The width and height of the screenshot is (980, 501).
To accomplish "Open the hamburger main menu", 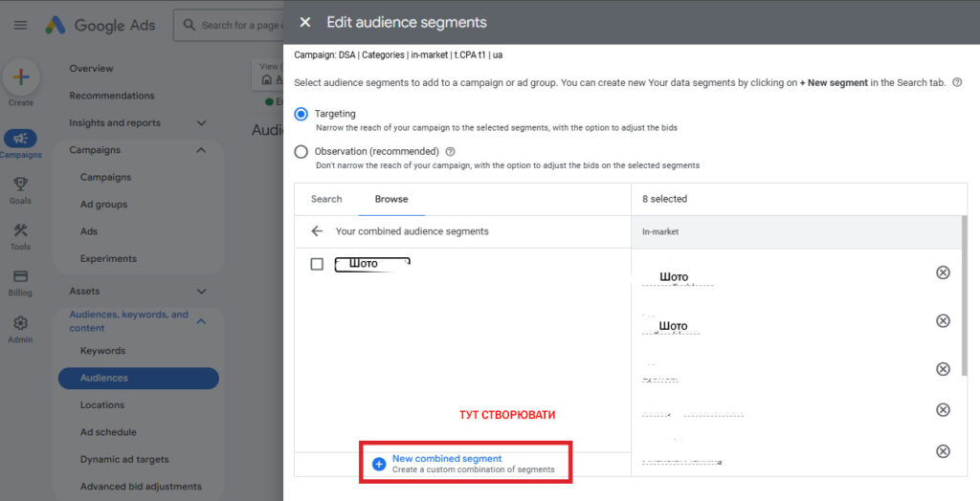I will tap(20, 25).
